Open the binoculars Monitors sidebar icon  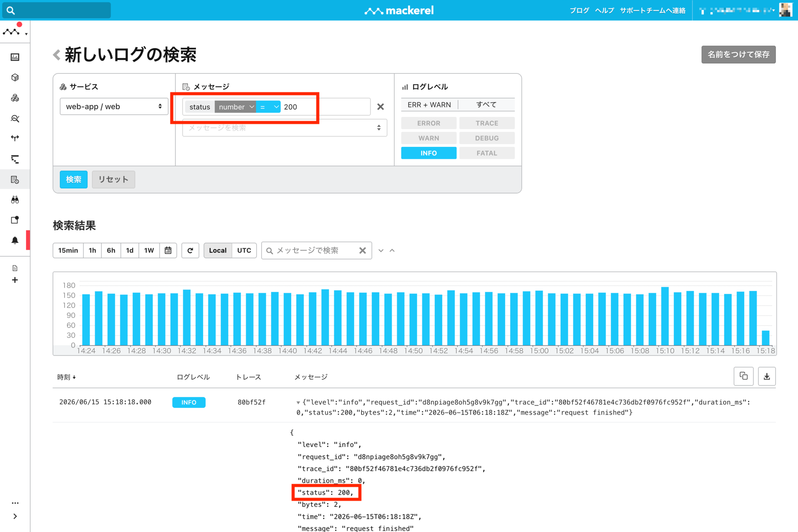15,200
